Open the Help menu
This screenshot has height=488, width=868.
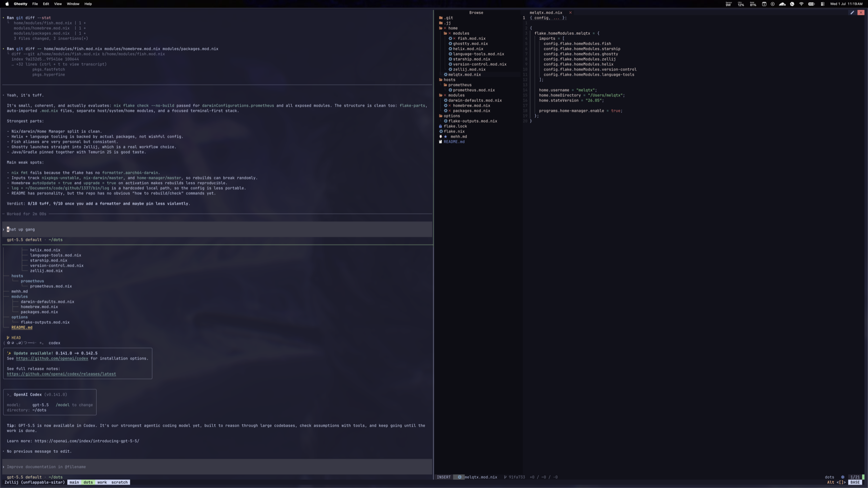(88, 4)
